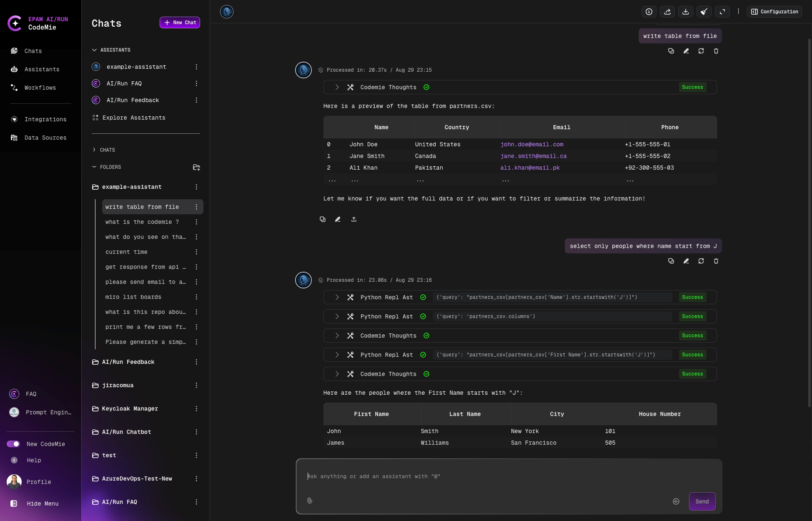View chat info using the info icon
The height and width of the screenshot is (521, 812).
649,11
